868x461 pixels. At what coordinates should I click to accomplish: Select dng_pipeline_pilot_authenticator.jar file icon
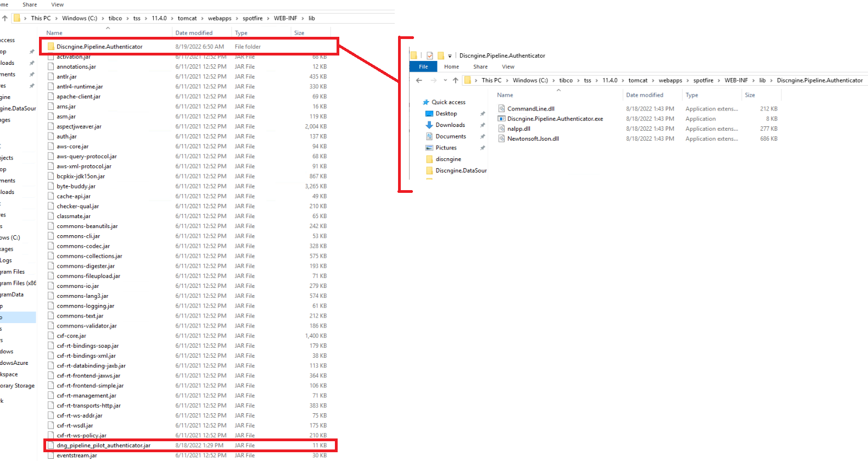tap(51, 446)
